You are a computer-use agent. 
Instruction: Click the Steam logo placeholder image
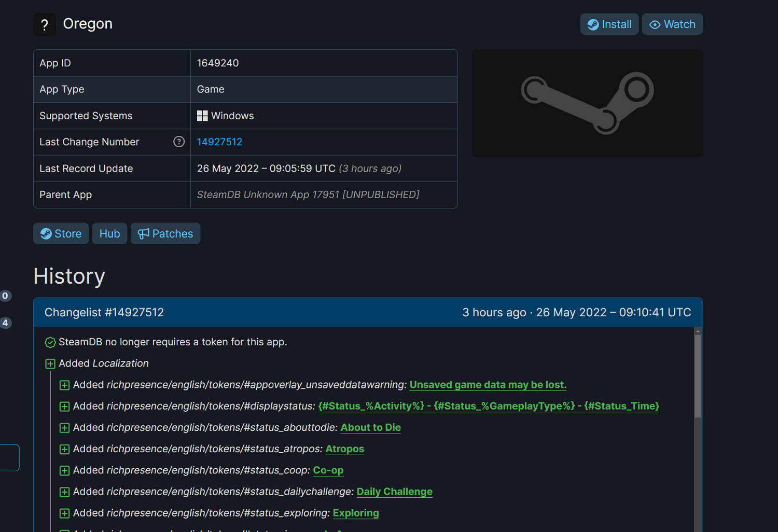coord(587,103)
